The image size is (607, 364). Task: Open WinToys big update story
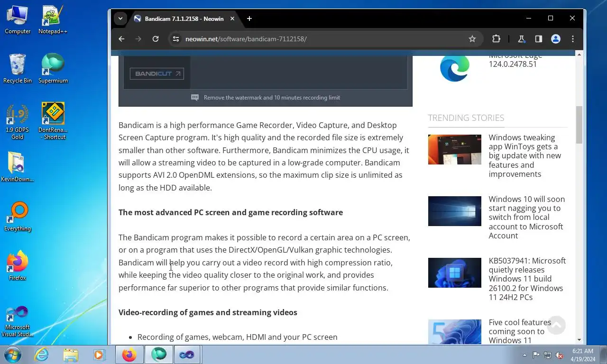coord(525,155)
